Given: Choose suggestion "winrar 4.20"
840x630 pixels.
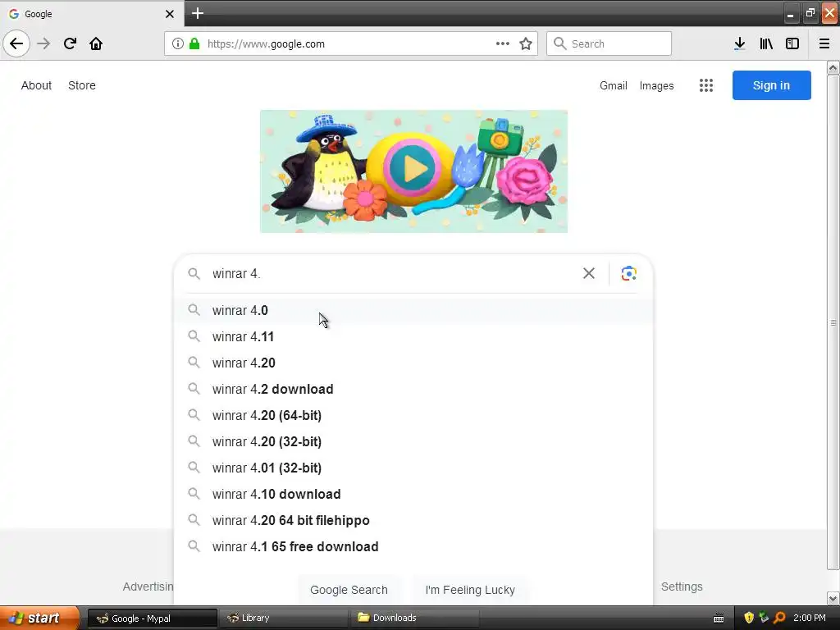Looking at the screenshot, I should (413, 363).
